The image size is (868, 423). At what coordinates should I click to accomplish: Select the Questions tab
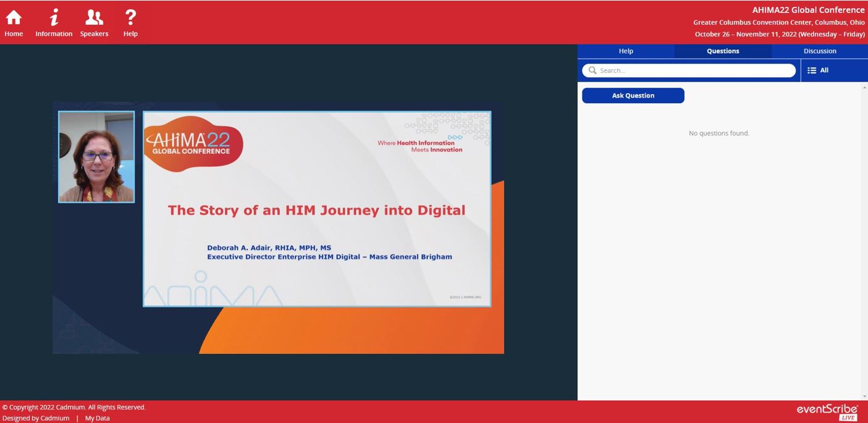click(723, 51)
